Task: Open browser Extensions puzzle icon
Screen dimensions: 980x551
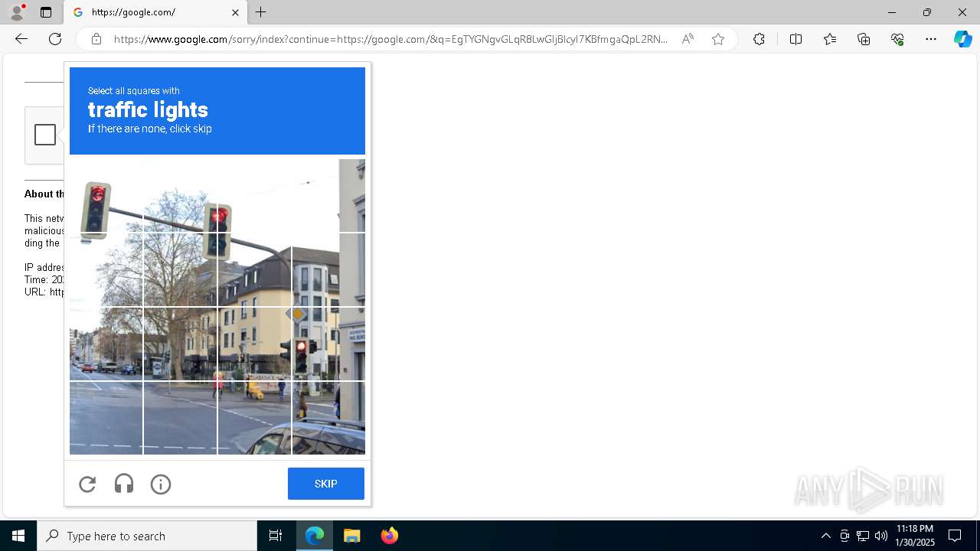Action: tap(759, 39)
